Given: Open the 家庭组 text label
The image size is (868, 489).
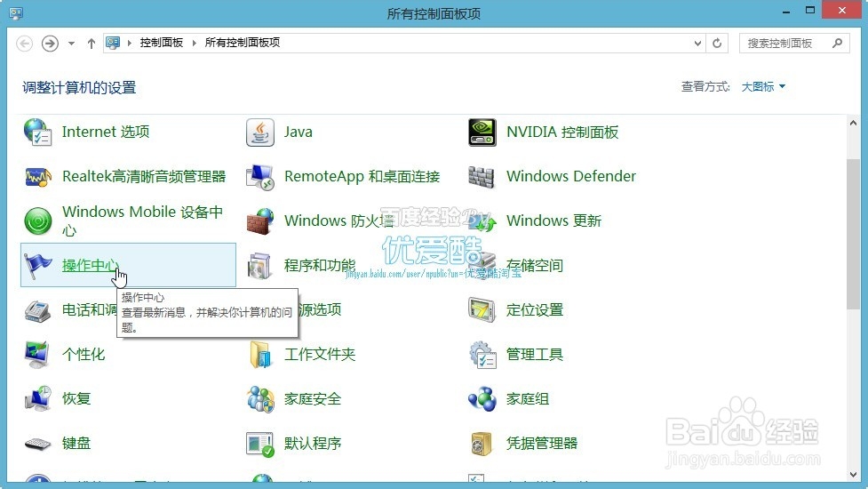Looking at the screenshot, I should coord(527,398).
